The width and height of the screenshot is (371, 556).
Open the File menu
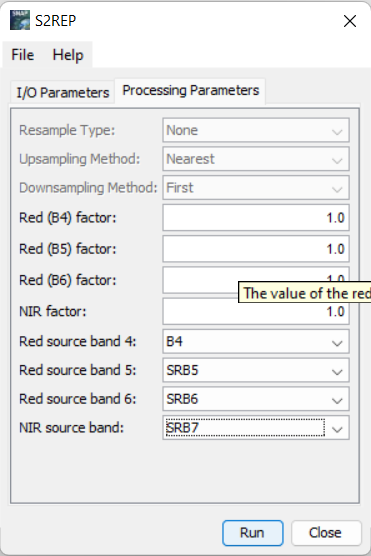pyautogui.click(x=23, y=55)
